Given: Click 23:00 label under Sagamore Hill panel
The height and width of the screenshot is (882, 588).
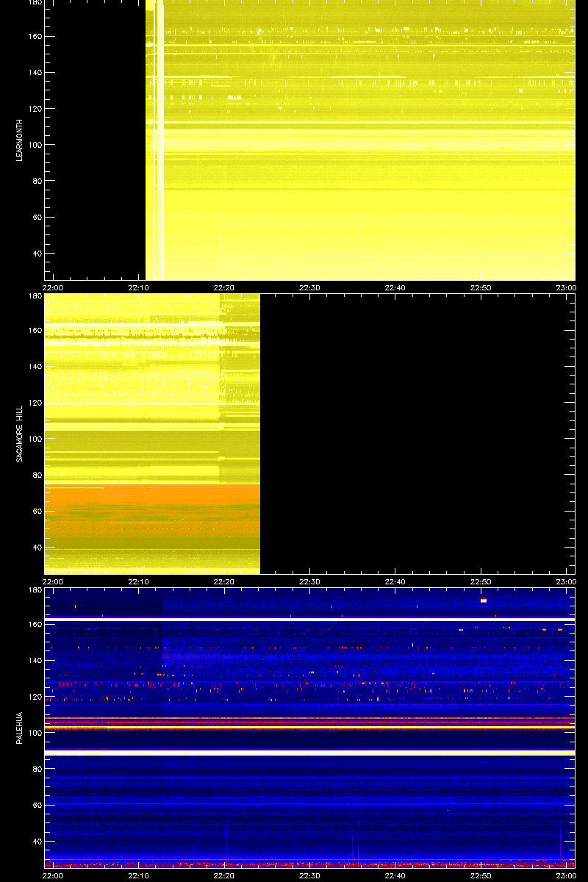Looking at the screenshot, I should pos(565,581).
